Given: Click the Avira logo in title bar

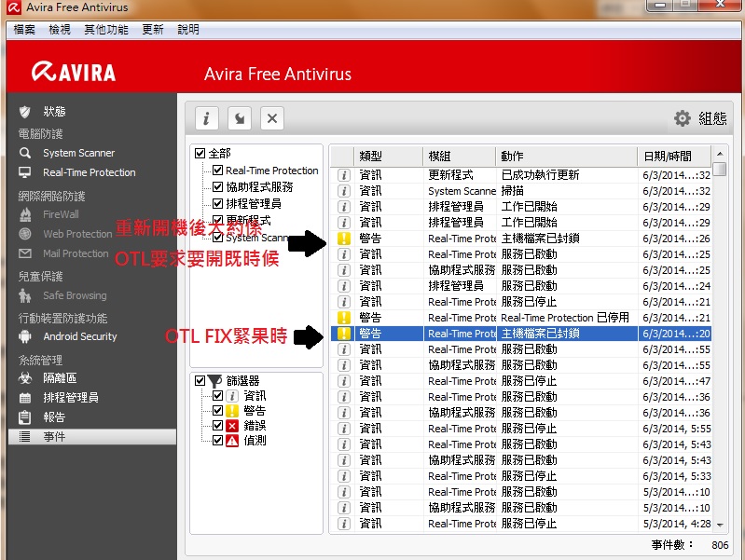Looking at the screenshot, I should pos(13,7).
